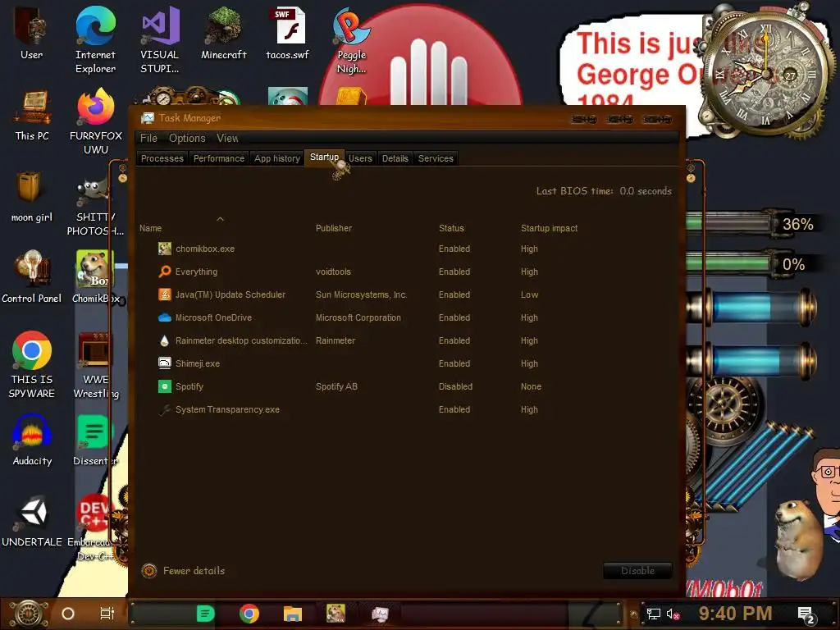
Task: Switch to the Performance tab
Action: click(218, 158)
